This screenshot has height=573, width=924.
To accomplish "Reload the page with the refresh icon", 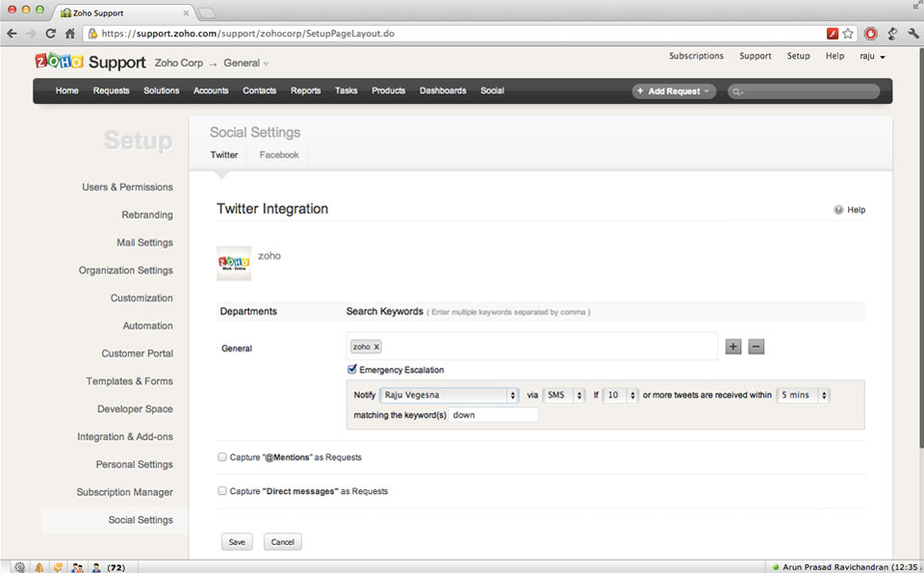I will pos(51,34).
